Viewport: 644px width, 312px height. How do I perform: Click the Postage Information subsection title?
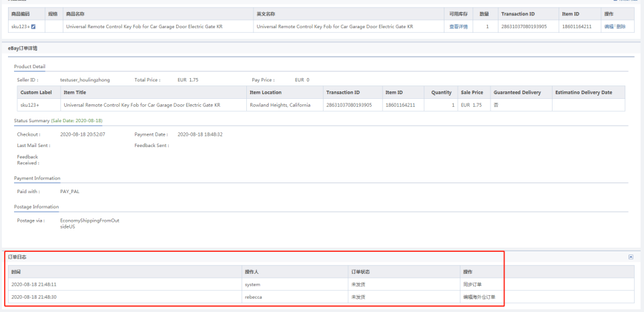(x=36, y=206)
